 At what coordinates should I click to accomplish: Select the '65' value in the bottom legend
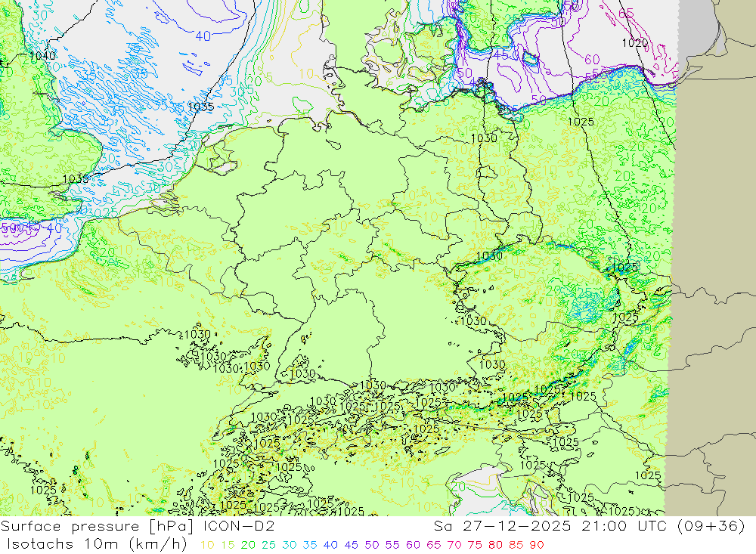click(433, 545)
